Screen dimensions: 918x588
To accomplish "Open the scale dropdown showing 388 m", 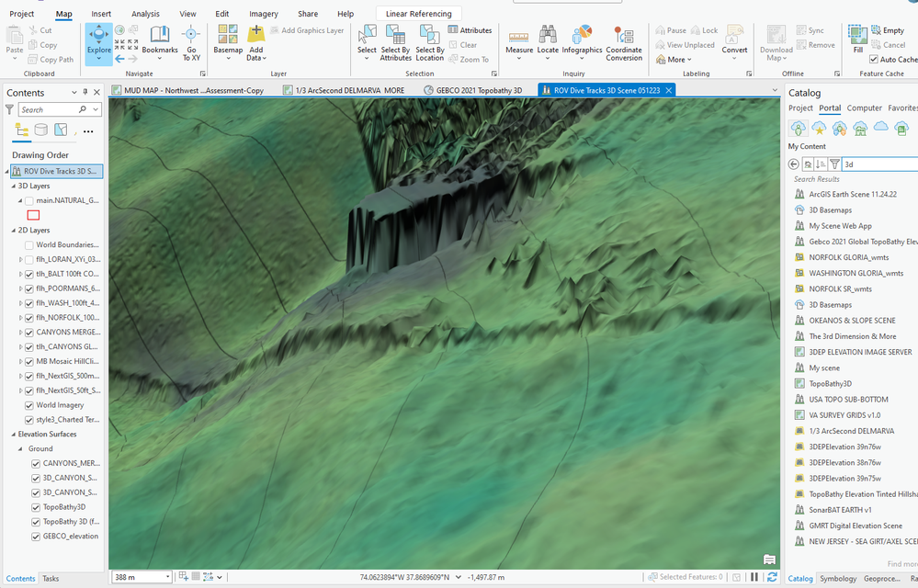I will tap(166, 577).
